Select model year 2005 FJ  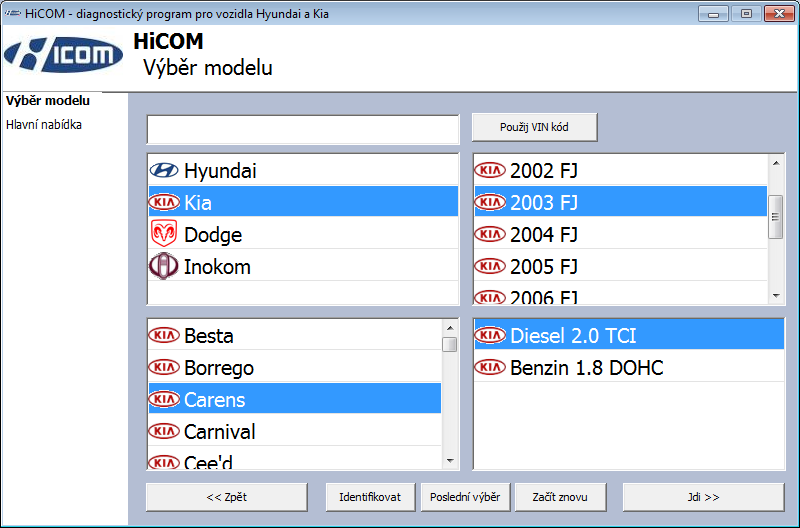tap(621, 266)
